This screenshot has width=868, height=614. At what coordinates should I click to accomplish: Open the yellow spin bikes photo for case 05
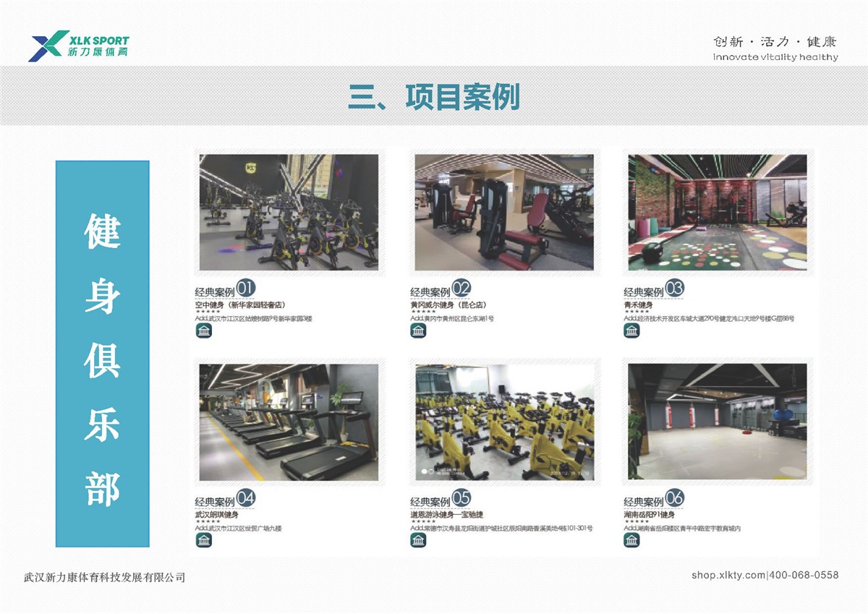(x=503, y=422)
